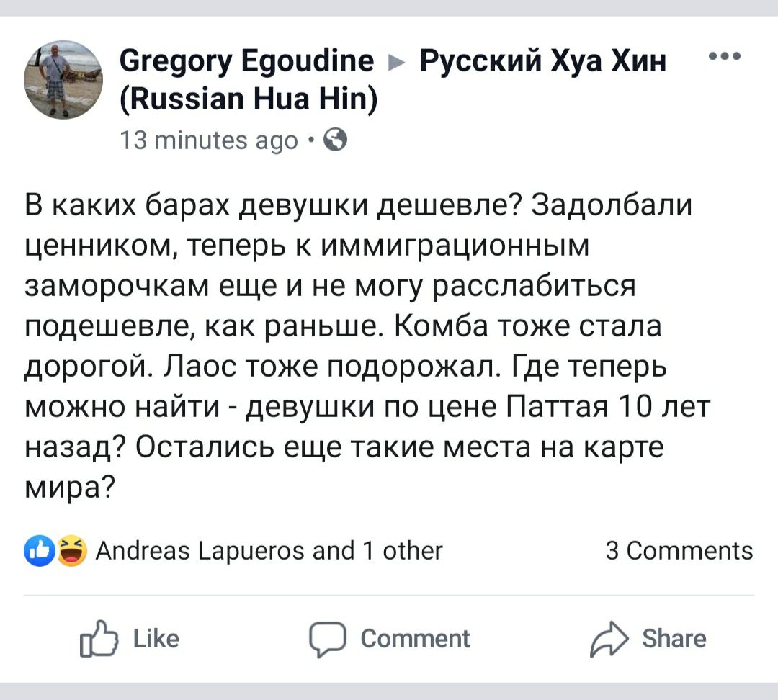Screen dimensions: 778x700
Task: Click the "Like" text label
Action: click(156, 639)
